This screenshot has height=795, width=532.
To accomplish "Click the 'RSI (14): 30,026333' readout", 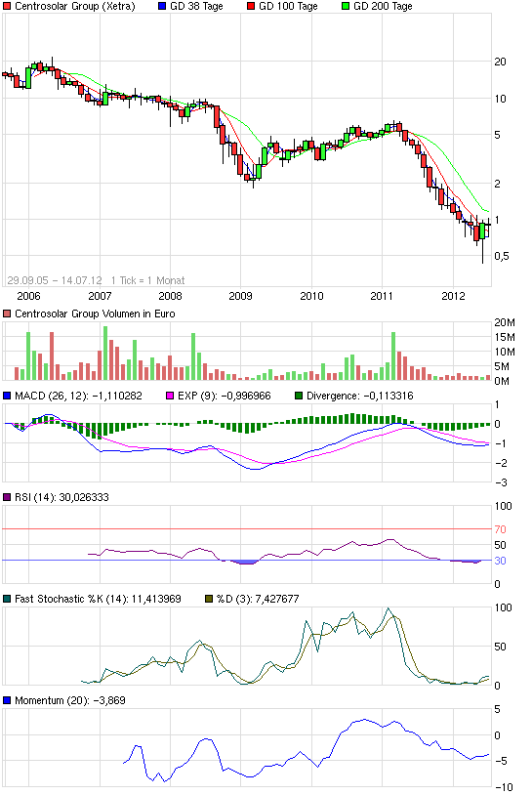I will pos(61,497).
